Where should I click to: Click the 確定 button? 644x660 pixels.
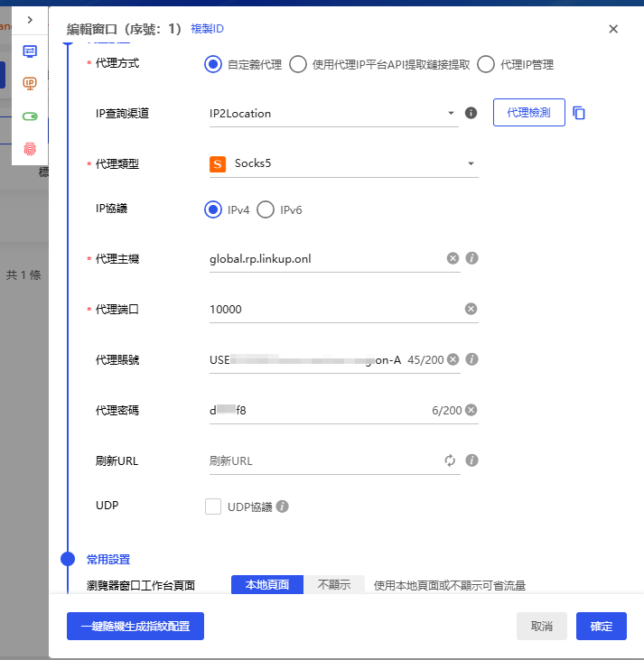[602, 626]
